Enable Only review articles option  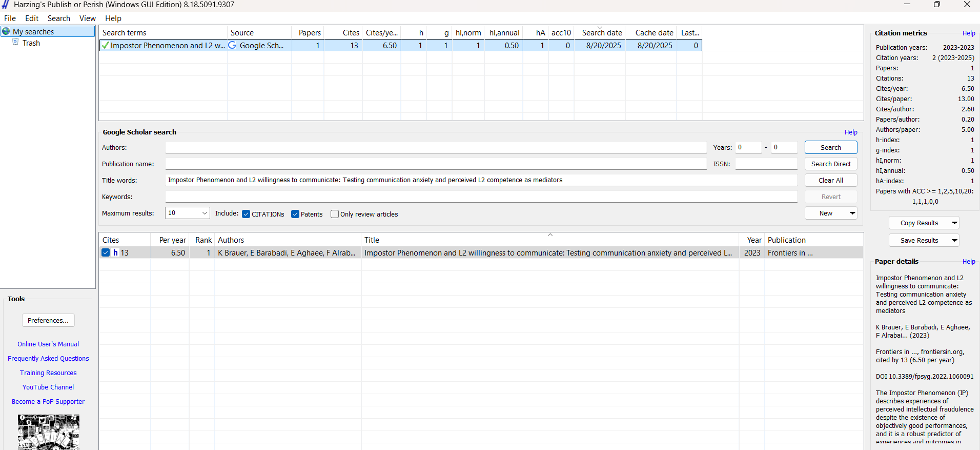tap(335, 214)
